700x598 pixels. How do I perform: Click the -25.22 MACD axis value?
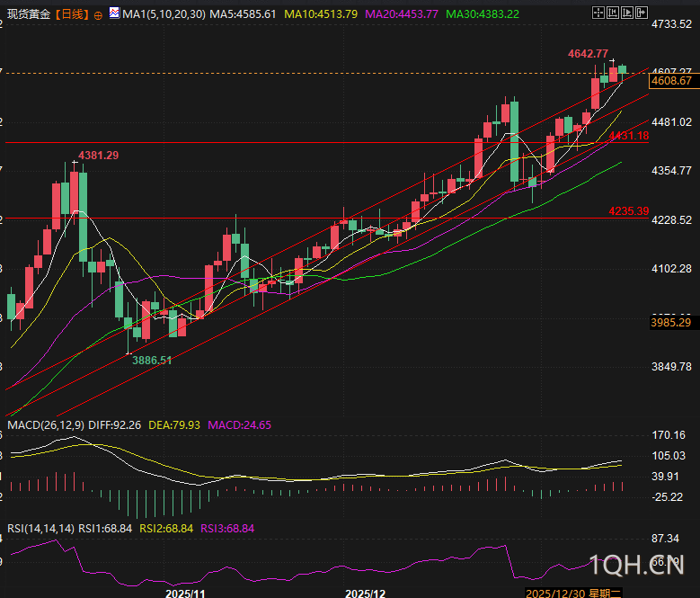click(667, 497)
